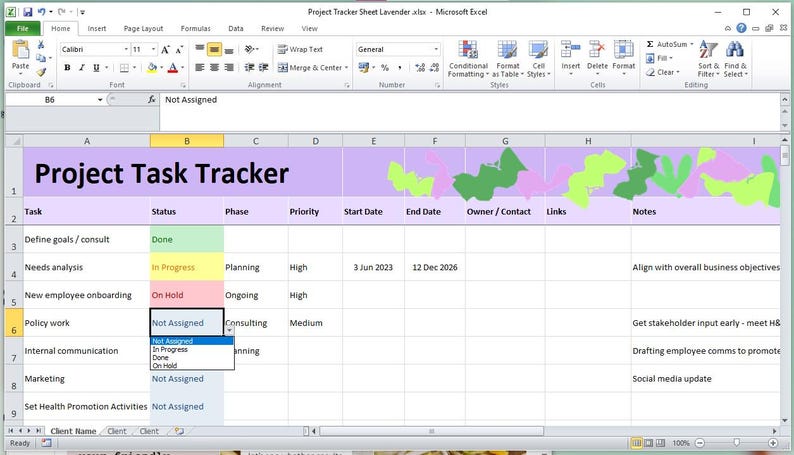Screen dimensions: 794x455
Task: Open the font color dropdown arrow
Action: [x=182, y=67]
